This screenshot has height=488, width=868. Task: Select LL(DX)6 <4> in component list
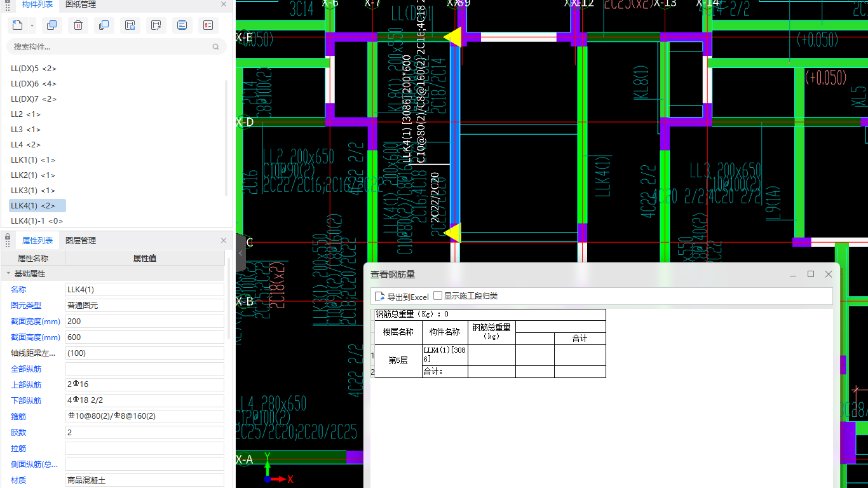[x=34, y=83]
